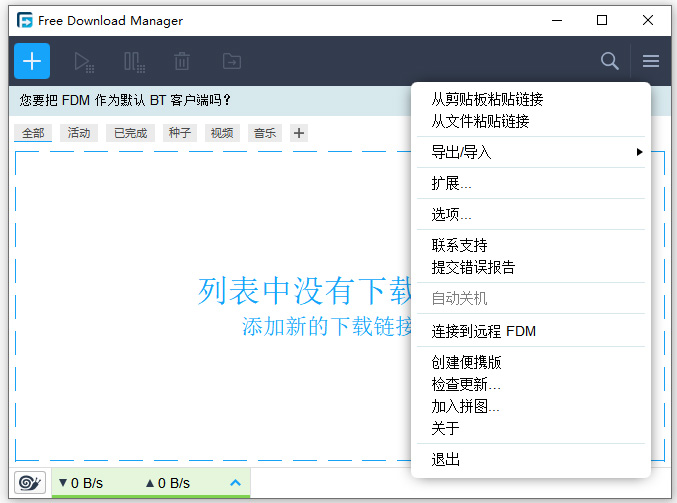Click the upload speed 0 B/s indicator
This screenshot has height=503, width=677.
coord(168,483)
